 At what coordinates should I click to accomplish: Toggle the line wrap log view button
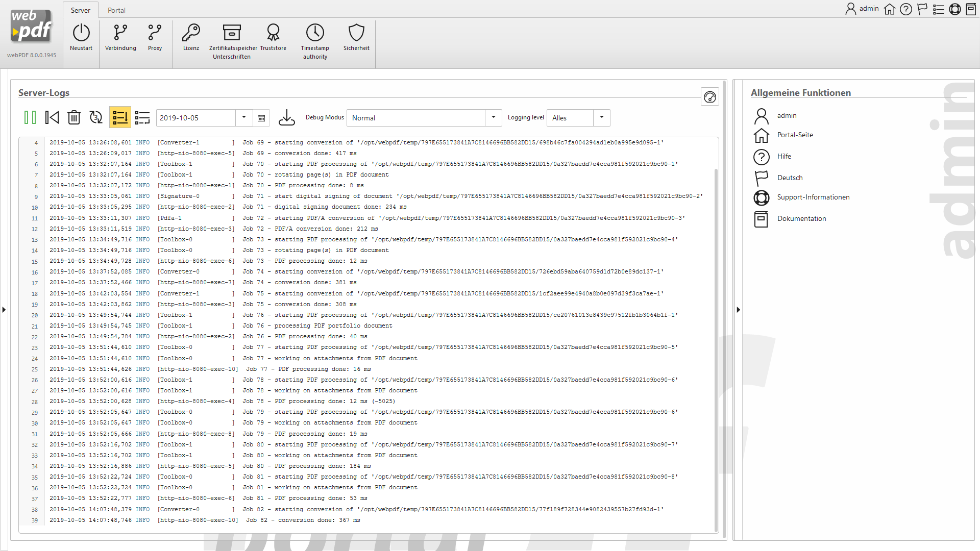pyautogui.click(x=142, y=118)
